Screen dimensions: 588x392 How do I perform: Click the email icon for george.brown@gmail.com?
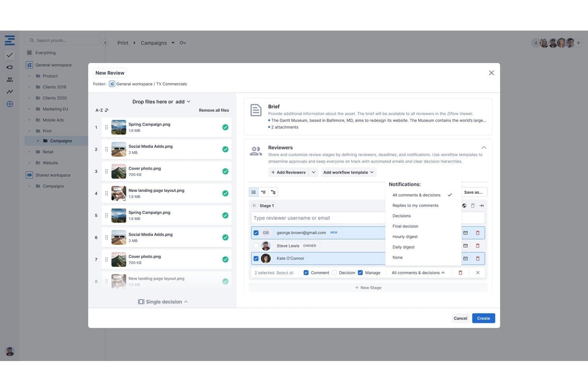[x=466, y=233]
